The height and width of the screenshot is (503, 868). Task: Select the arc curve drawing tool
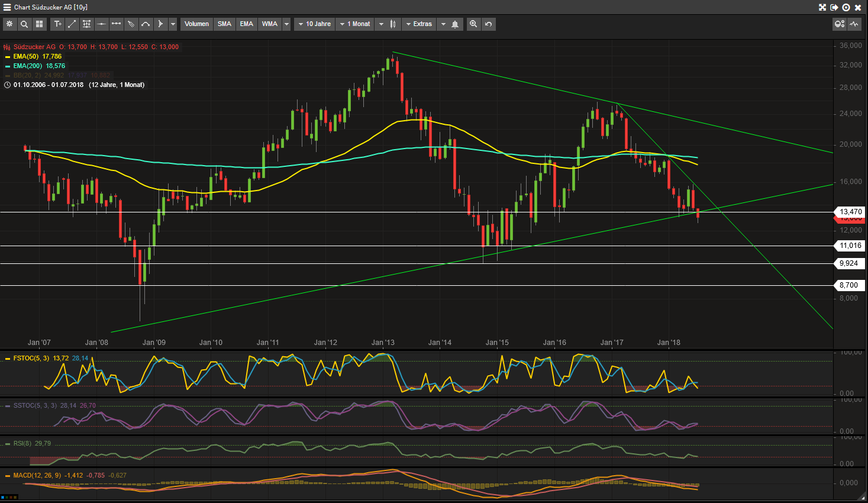(x=146, y=24)
